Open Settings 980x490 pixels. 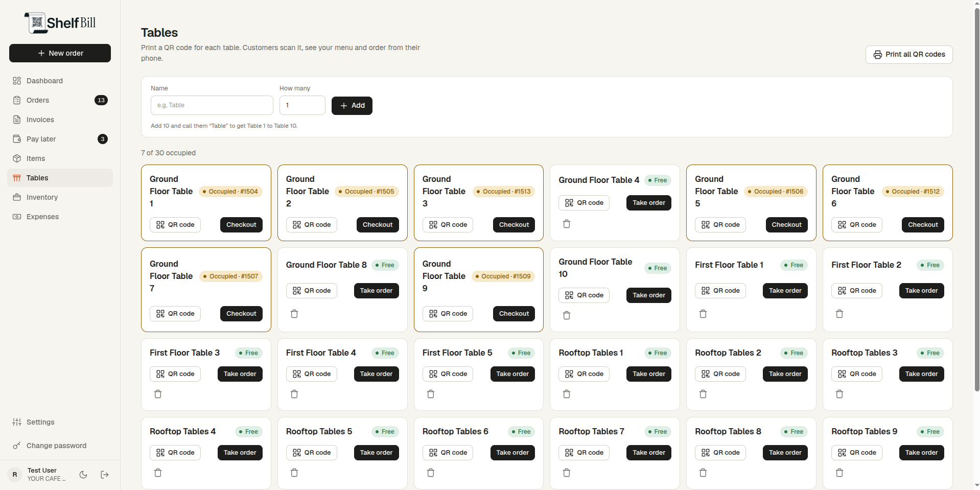pyautogui.click(x=60, y=422)
